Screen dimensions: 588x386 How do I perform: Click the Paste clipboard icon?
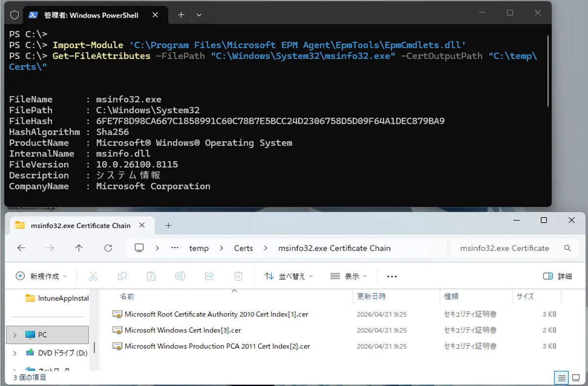[151, 276]
